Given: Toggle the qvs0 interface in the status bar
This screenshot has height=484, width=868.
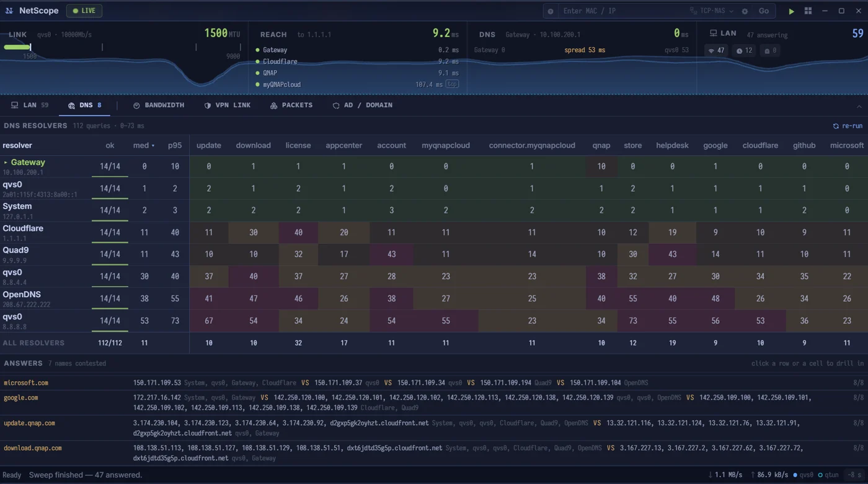Looking at the screenshot, I should point(804,475).
